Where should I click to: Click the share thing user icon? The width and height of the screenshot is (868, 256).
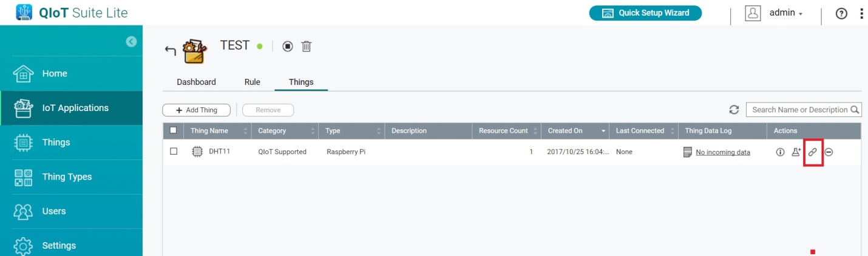click(x=796, y=152)
